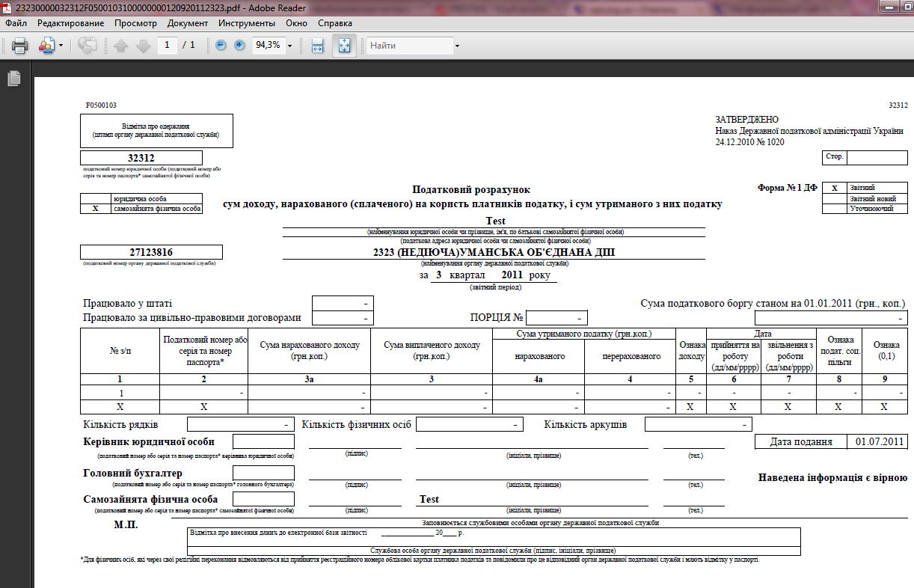
Task: Open the Pages panel in left sidebar
Action: coord(13,78)
